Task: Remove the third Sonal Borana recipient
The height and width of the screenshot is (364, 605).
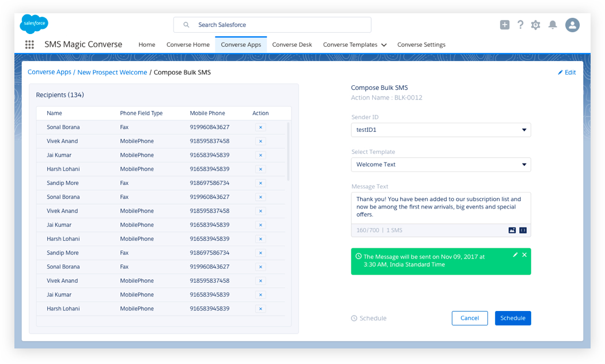Action: (x=260, y=267)
